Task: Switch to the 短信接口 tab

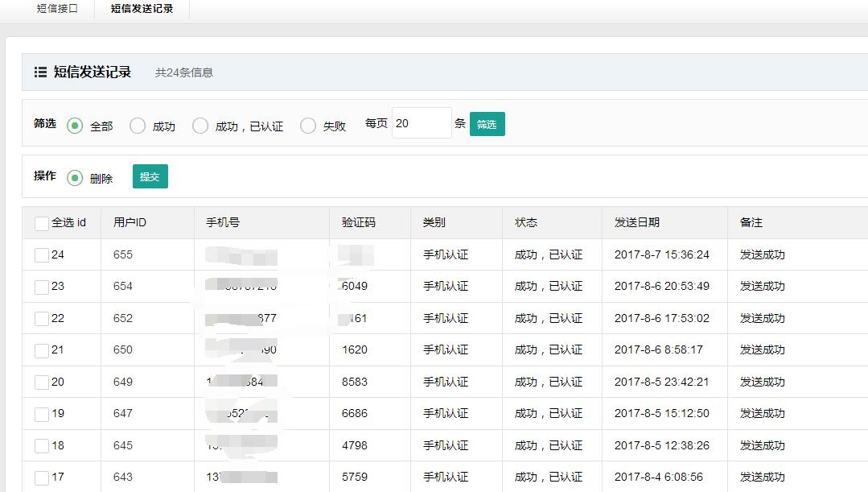Action: pyautogui.click(x=57, y=9)
